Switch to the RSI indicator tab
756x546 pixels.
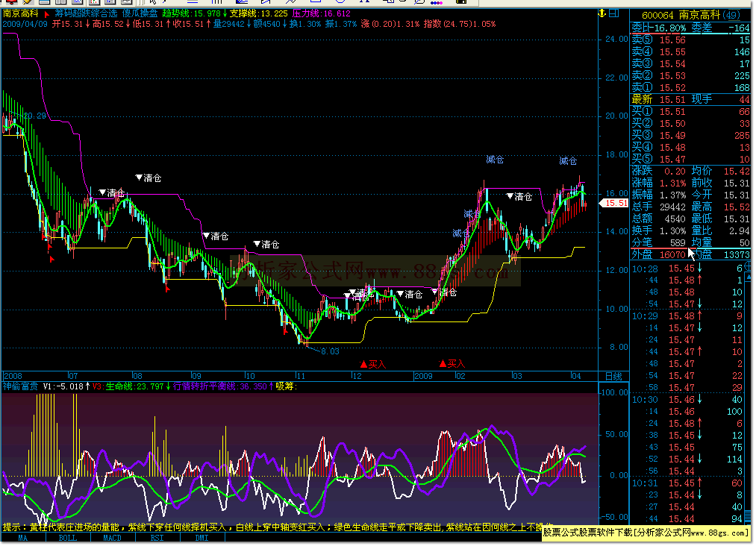pyautogui.click(x=157, y=538)
